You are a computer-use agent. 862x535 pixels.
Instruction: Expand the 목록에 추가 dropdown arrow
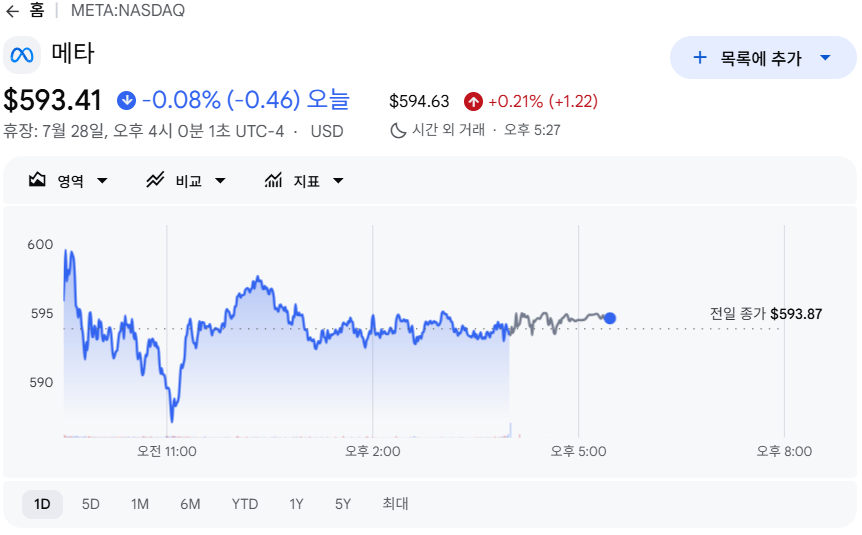(x=825, y=58)
